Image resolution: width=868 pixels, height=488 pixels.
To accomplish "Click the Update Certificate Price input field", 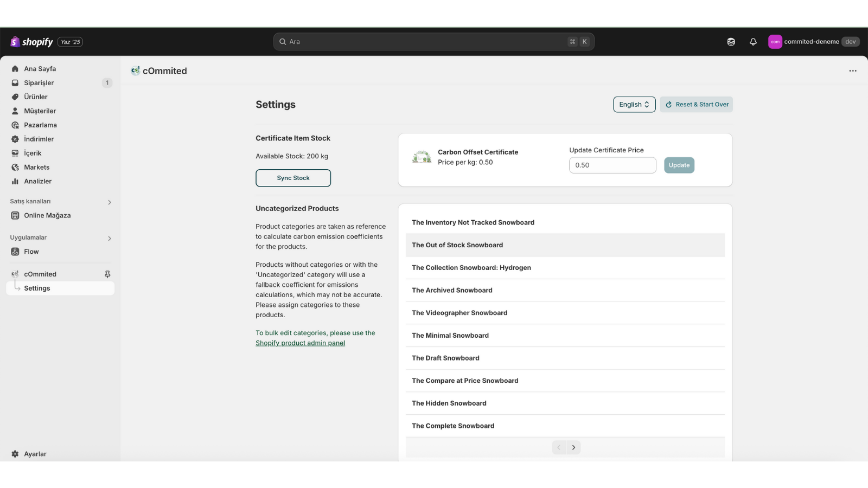I will [x=612, y=165].
